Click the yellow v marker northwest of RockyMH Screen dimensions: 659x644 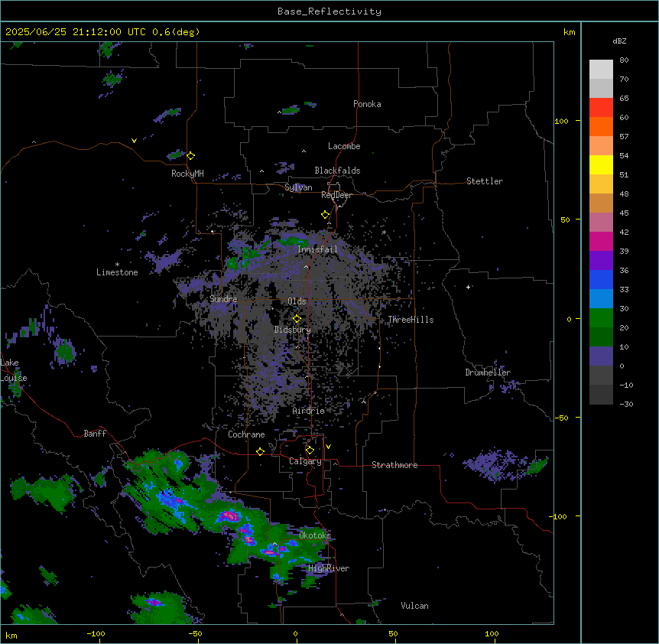134,141
